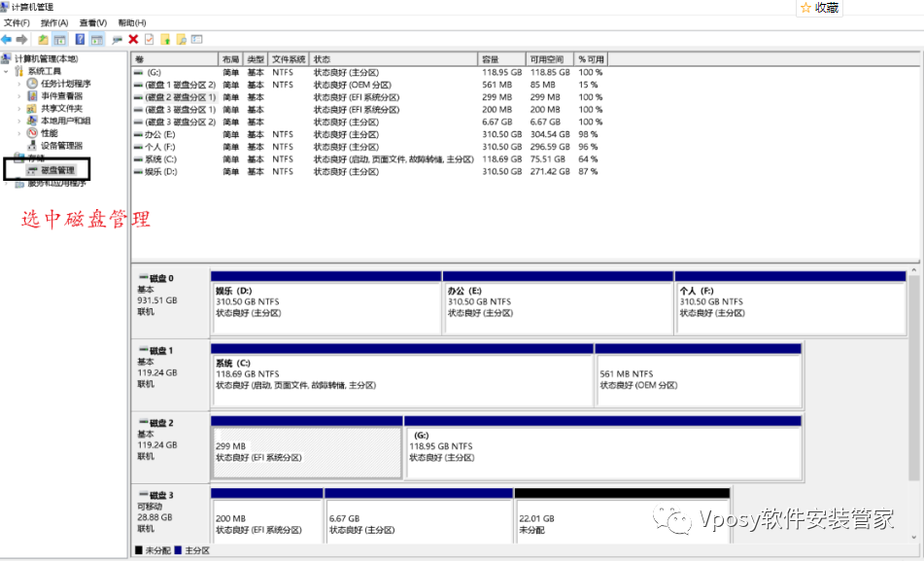Collapse the 系统工具 tree node

[7, 71]
